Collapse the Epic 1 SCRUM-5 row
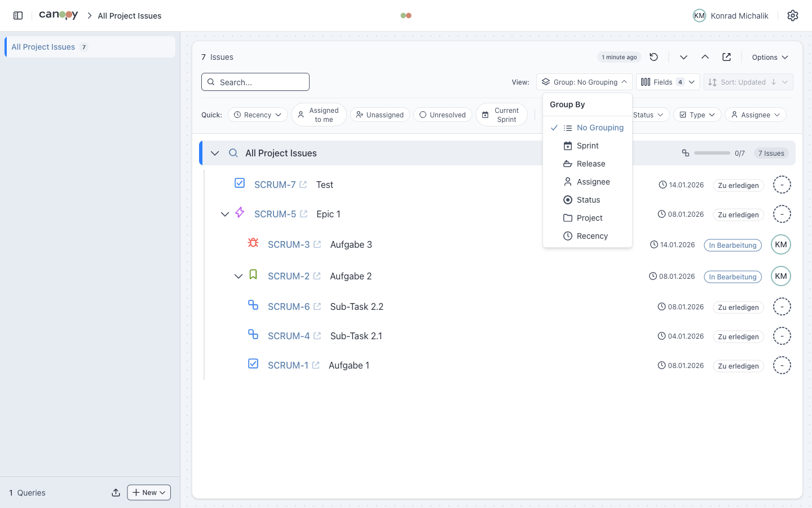The height and width of the screenshot is (508, 812). [225, 214]
